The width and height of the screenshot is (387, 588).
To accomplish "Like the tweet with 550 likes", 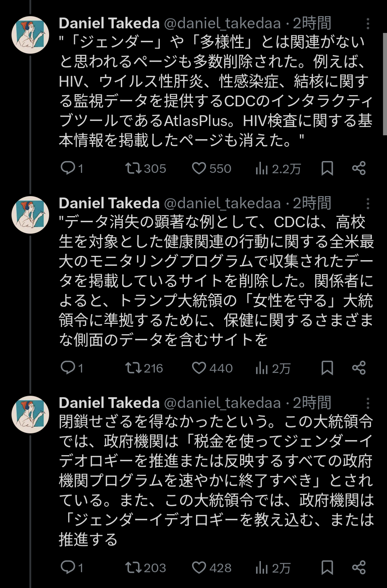I will [199, 168].
